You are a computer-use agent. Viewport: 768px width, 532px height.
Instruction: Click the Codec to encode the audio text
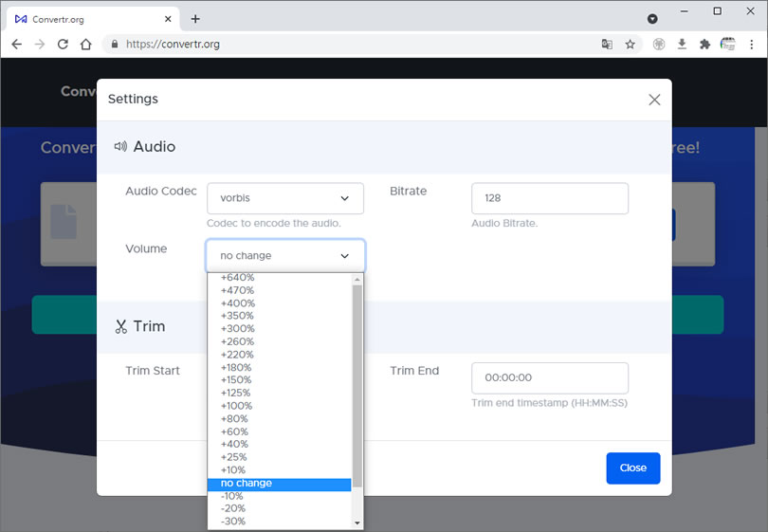coord(274,224)
